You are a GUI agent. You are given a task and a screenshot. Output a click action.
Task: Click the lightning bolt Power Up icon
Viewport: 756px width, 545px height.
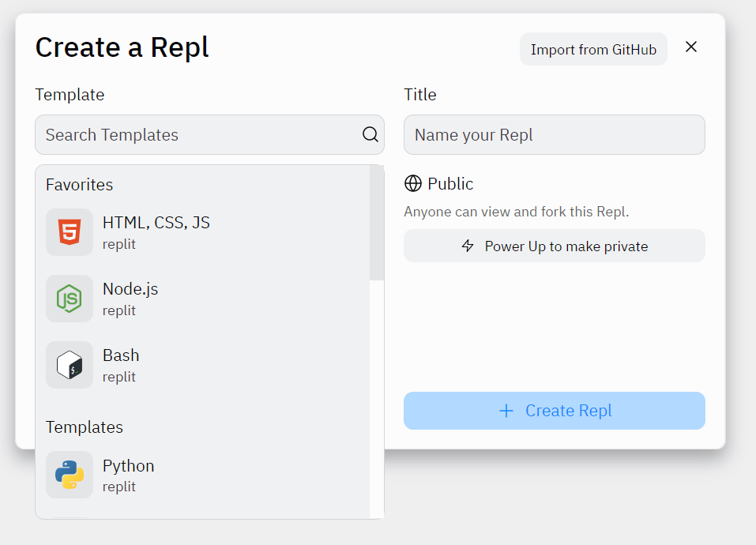point(468,246)
